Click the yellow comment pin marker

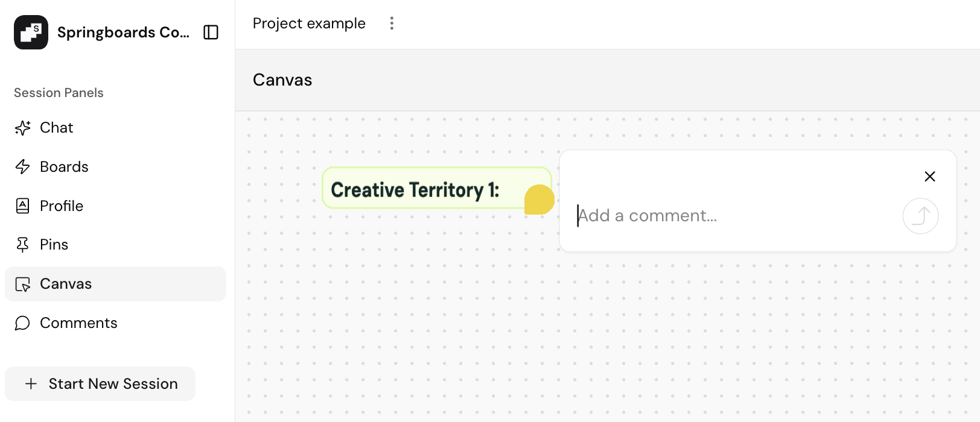pyautogui.click(x=539, y=200)
